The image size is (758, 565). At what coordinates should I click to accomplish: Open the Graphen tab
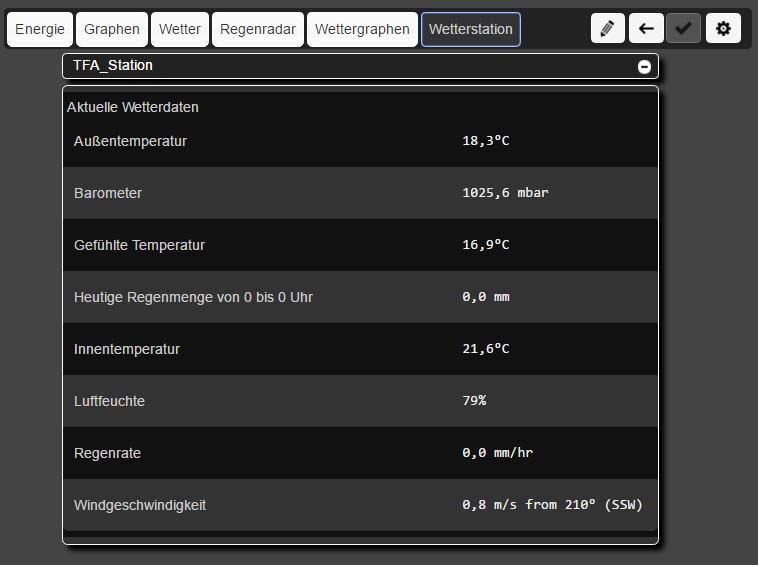(112, 29)
